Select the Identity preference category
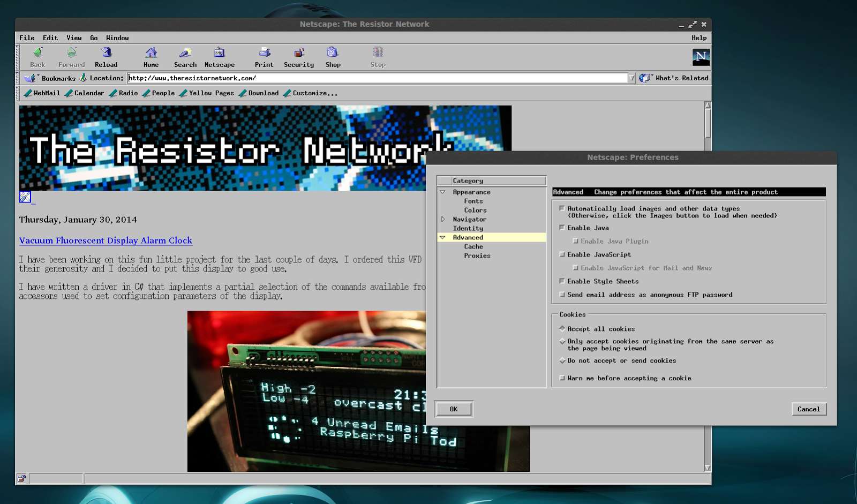 (x=468, y=228)
